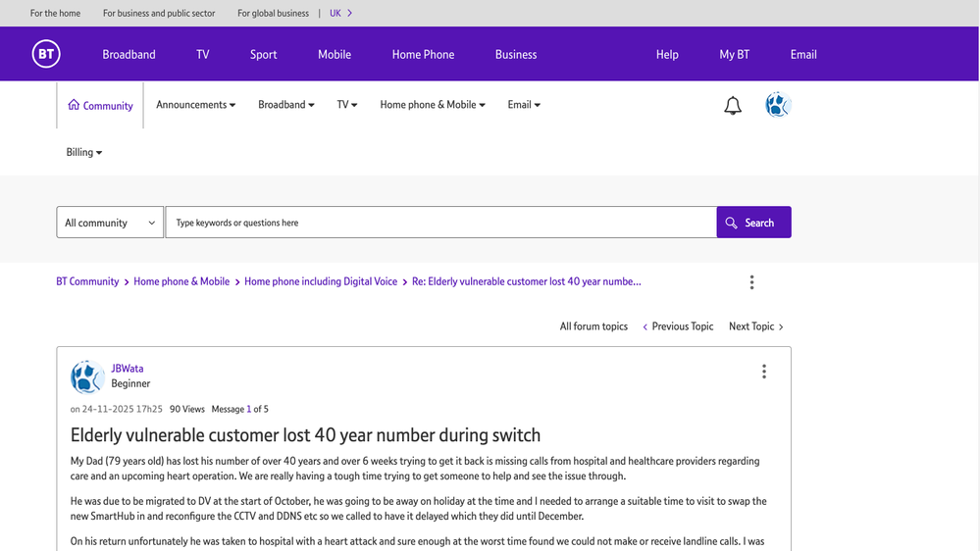The image size is (980, 551).
Task: Click the Re: Elderly vulnerable customer breadcrumb
Action: pos(526,281)
